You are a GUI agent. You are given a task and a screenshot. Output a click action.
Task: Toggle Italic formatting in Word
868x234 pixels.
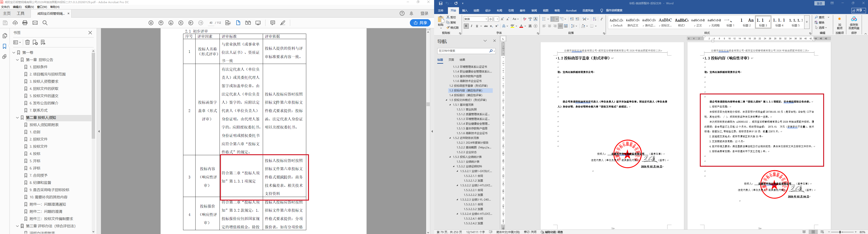click(x=471, y=26)
